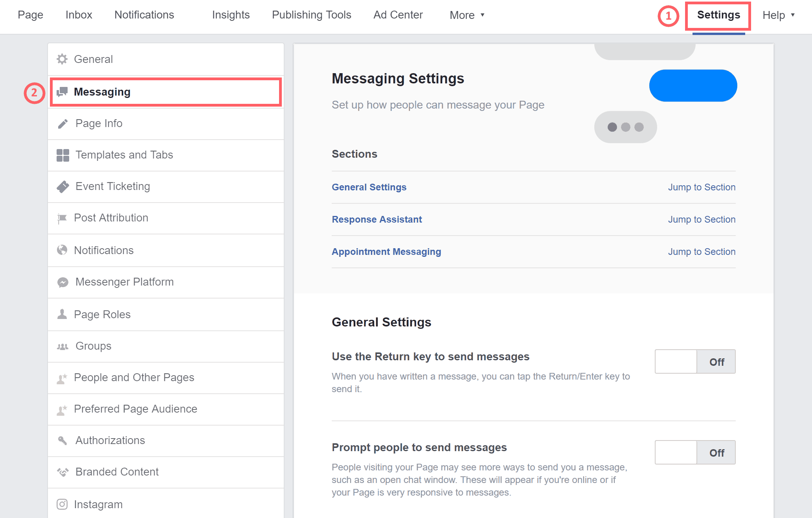Click the Page Roles person icon
The height and width of the screenshot is (518, 812).
pos(62,314)
